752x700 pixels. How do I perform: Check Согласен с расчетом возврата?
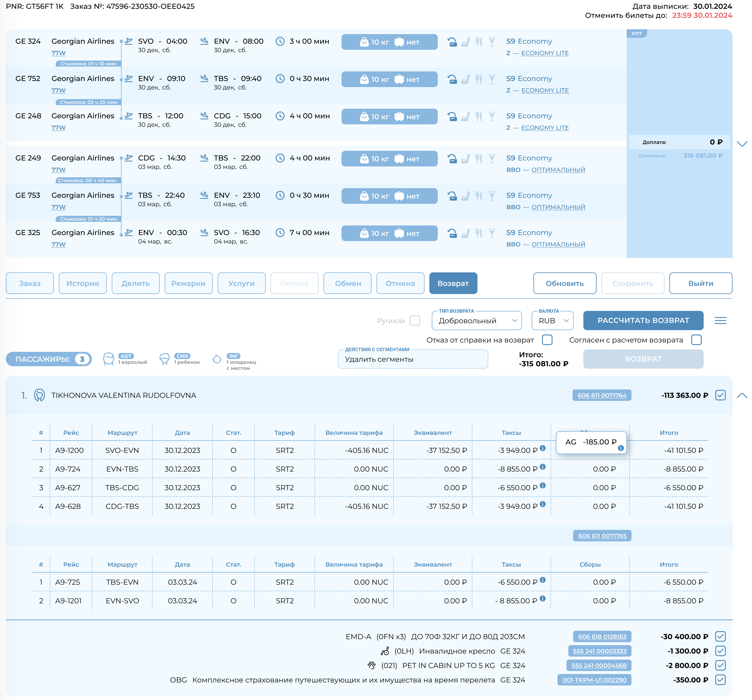[x=696, y=340]
